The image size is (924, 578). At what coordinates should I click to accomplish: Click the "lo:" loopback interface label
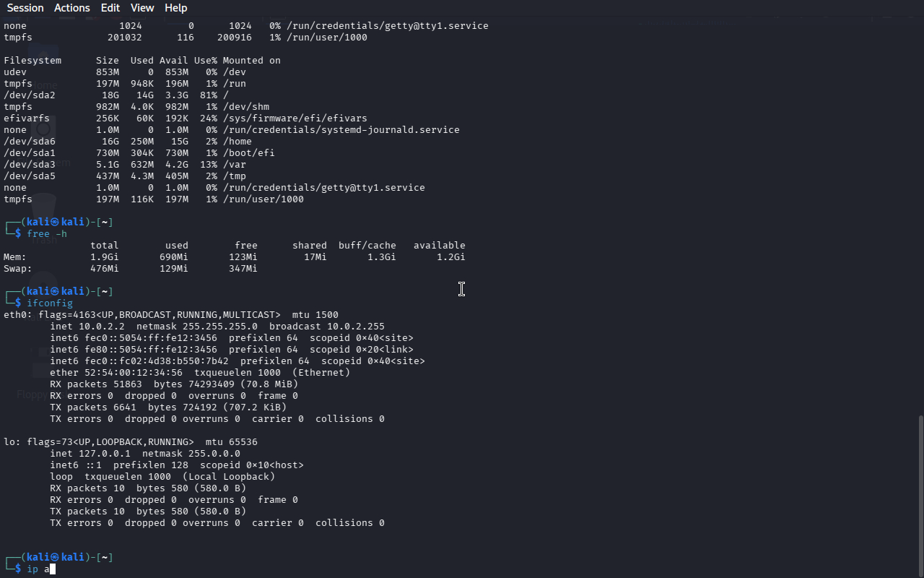click(x=11, y=442)
